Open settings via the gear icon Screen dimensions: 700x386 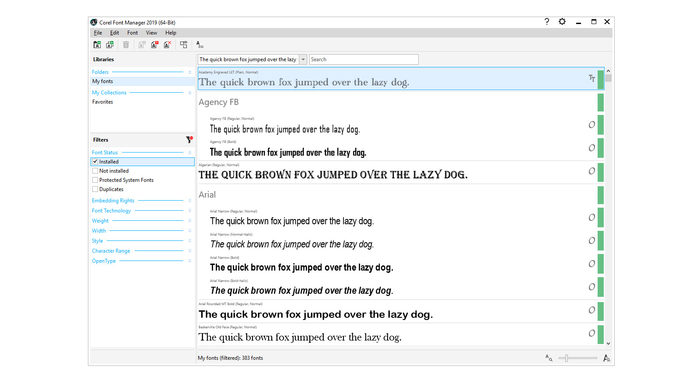[562, 21]
